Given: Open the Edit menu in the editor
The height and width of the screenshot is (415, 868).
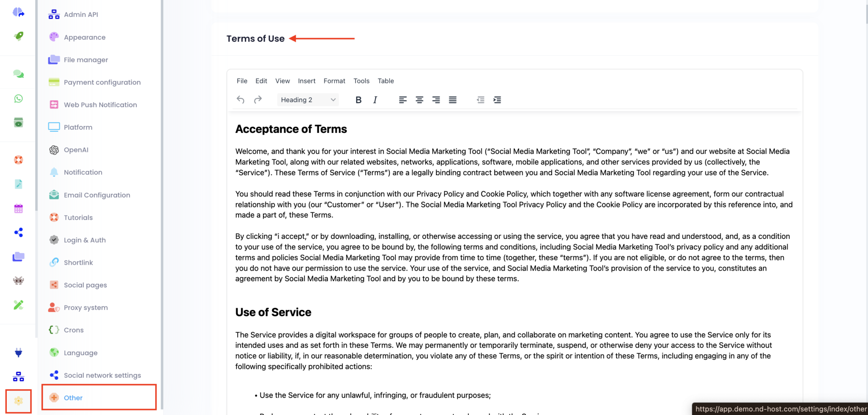Looking at the screenshot, I should [261, 81].
